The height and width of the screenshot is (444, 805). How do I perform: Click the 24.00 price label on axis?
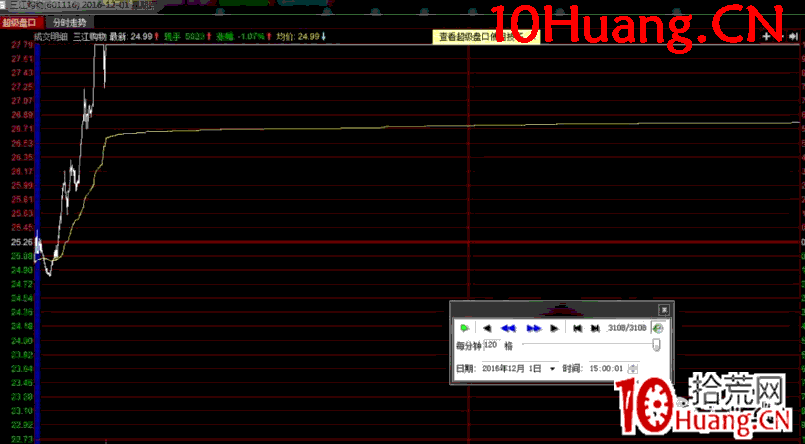click(x=21, y=340)
